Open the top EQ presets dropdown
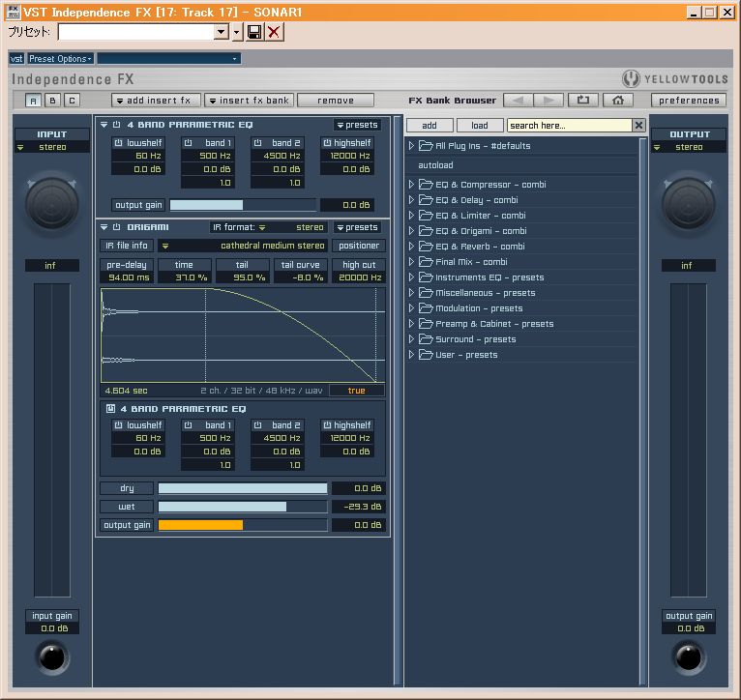Image resolution: width=741 pixels, height=700 pixels. click(357, 125)
